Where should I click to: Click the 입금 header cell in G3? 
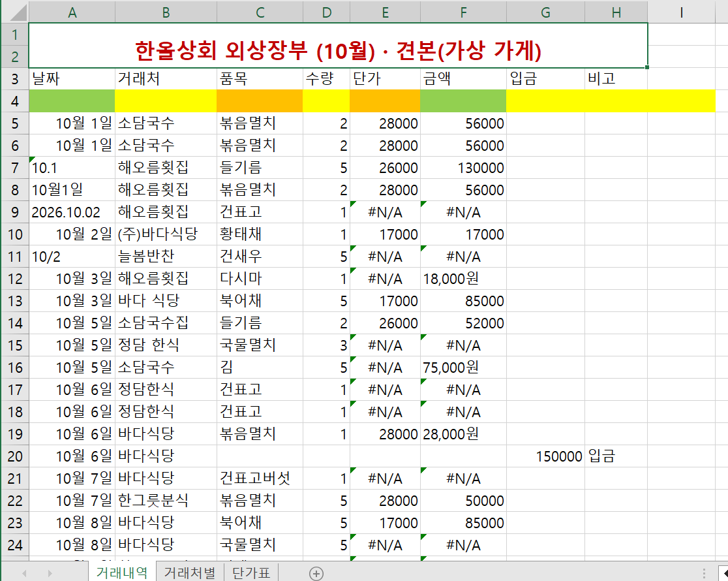[545, 78]
